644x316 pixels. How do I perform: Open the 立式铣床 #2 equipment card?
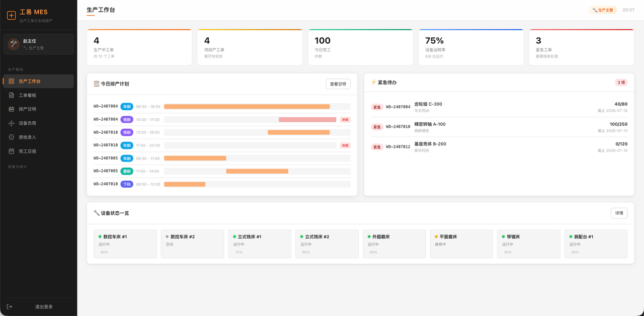coord(327,244)
